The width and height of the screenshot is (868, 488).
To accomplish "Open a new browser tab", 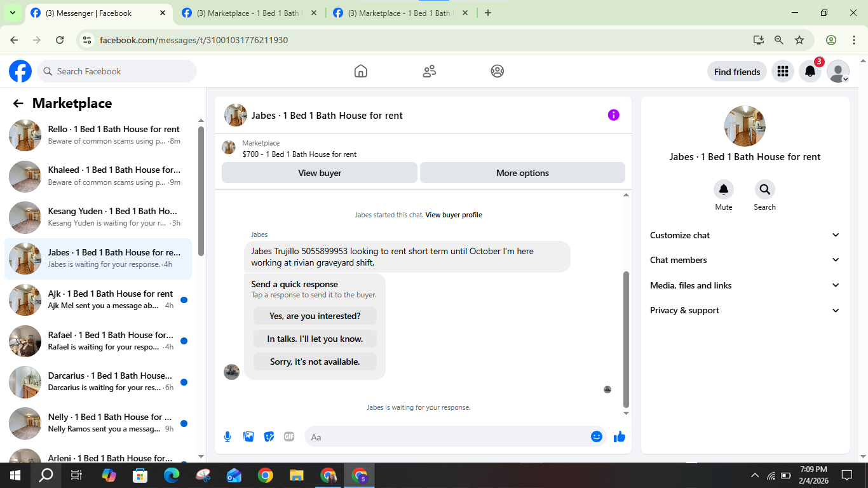I will click(x=488, y=13).
